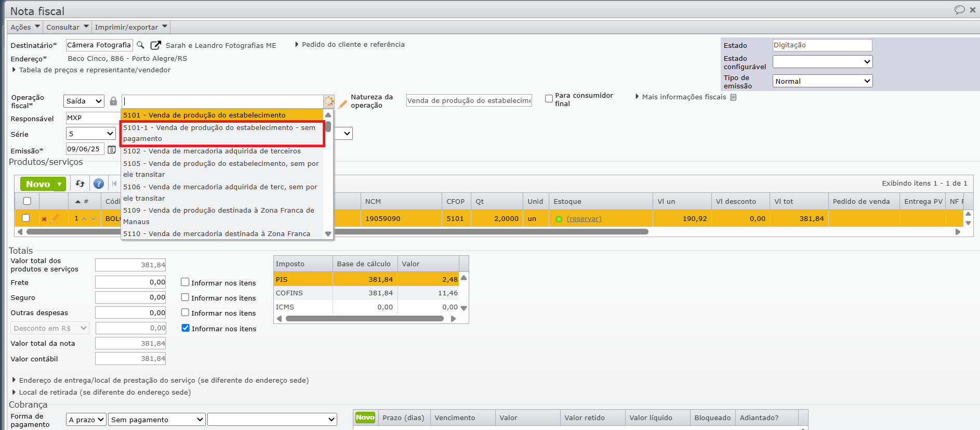Move item 1 down in the list
Image resolution: width=980 pixels, height=430 pixels.
pos(94,219)
